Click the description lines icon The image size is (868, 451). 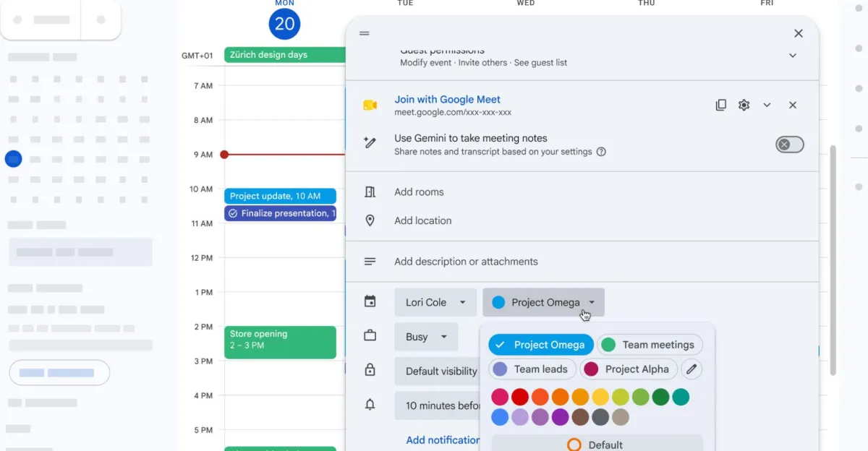[x=370, y=262]
